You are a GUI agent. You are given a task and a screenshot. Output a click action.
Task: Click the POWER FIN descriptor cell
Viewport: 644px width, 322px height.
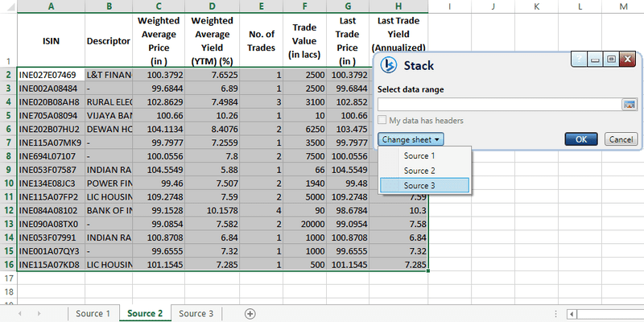click(109, 184)
